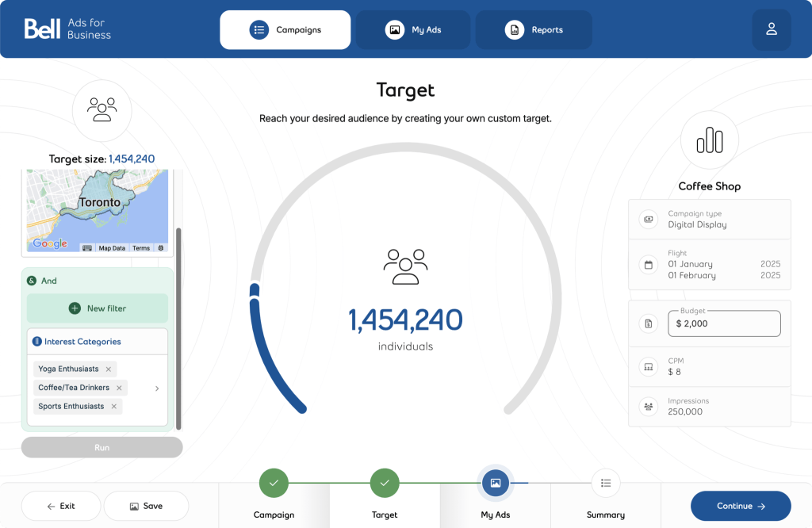Click the 1,454,240 individuals count
Screen dimensions: 812x528
[x=405, y=320]
